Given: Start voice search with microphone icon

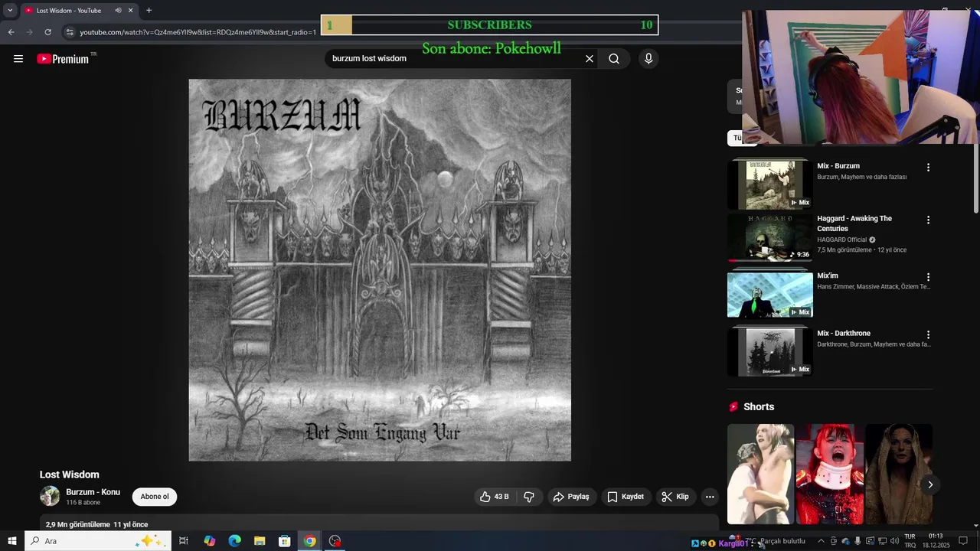Looking at the screenshot, I should (648, 59).
